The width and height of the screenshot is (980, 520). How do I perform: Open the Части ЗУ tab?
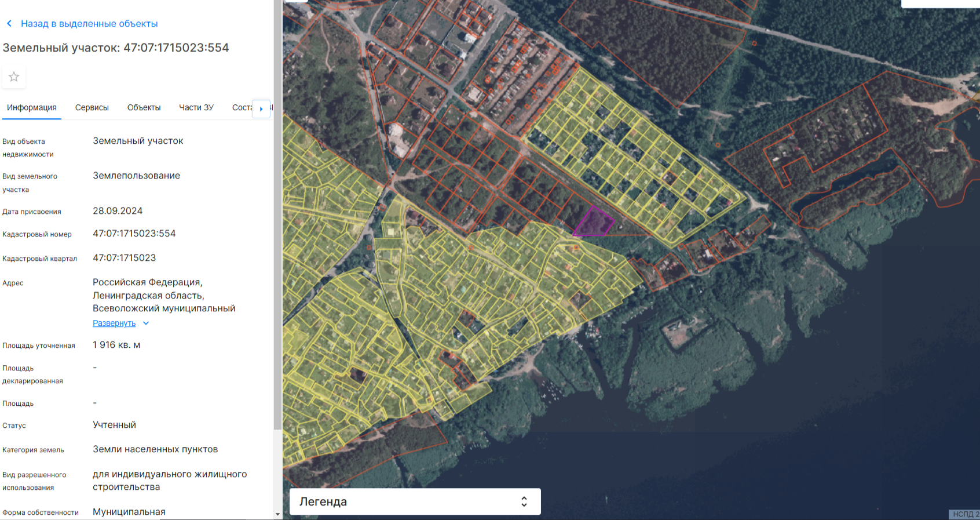pos(196,108)
